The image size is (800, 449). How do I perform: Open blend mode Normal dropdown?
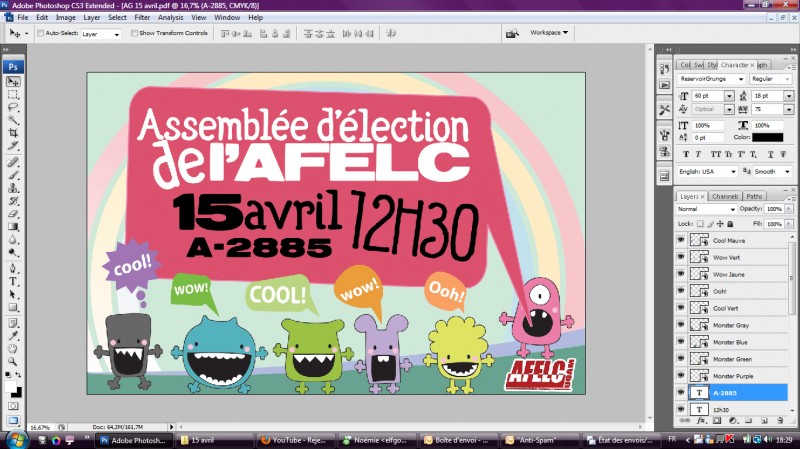(706, 209)
